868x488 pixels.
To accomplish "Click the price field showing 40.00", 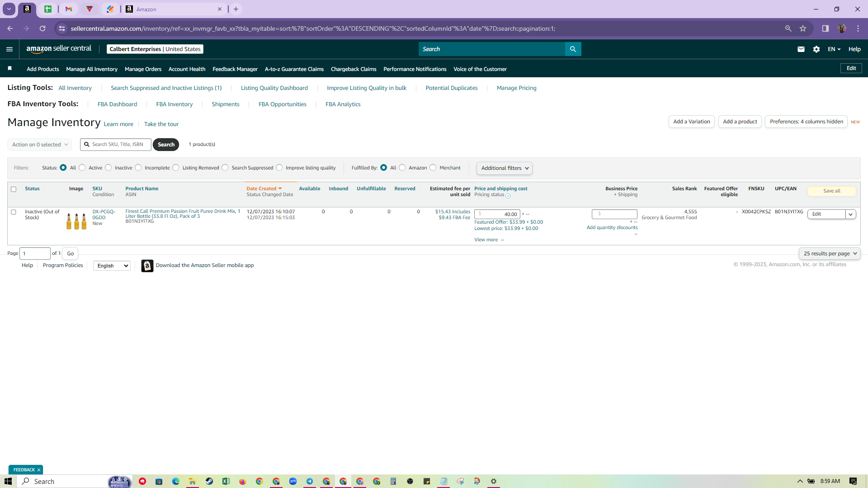I will pyautogui.click(x=497, y=214).
